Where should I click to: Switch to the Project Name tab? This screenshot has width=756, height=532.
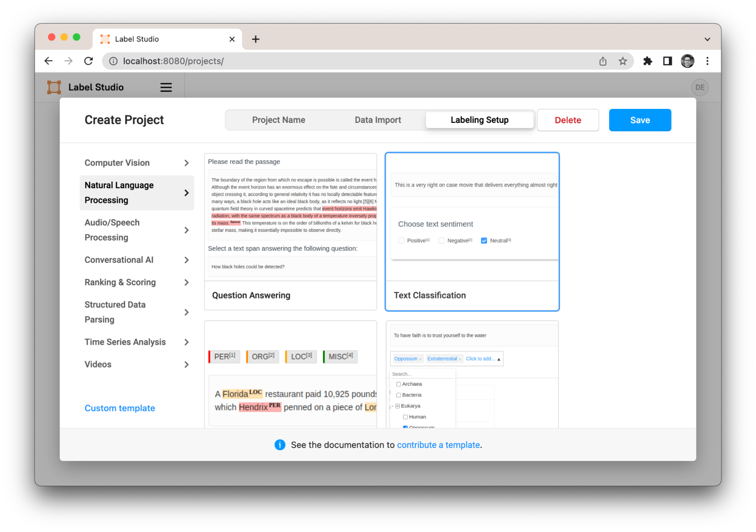(x=278, y=120)
